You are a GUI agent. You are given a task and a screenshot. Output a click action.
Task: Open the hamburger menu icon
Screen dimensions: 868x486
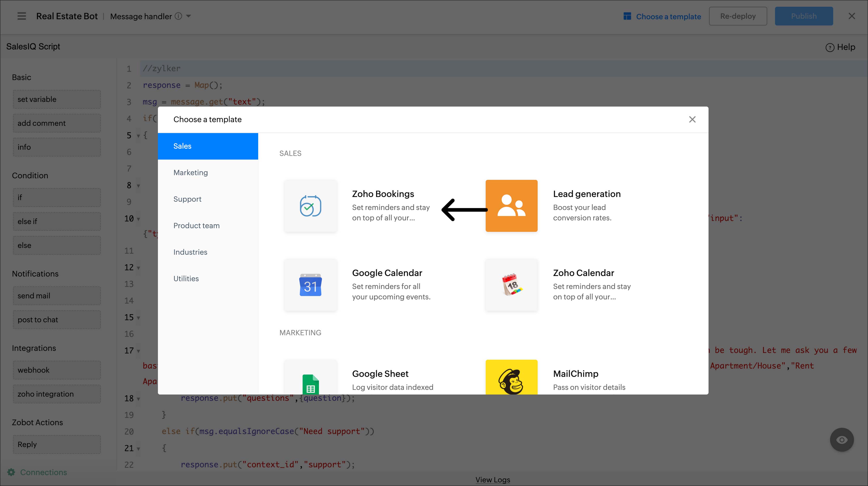(22, 16)
